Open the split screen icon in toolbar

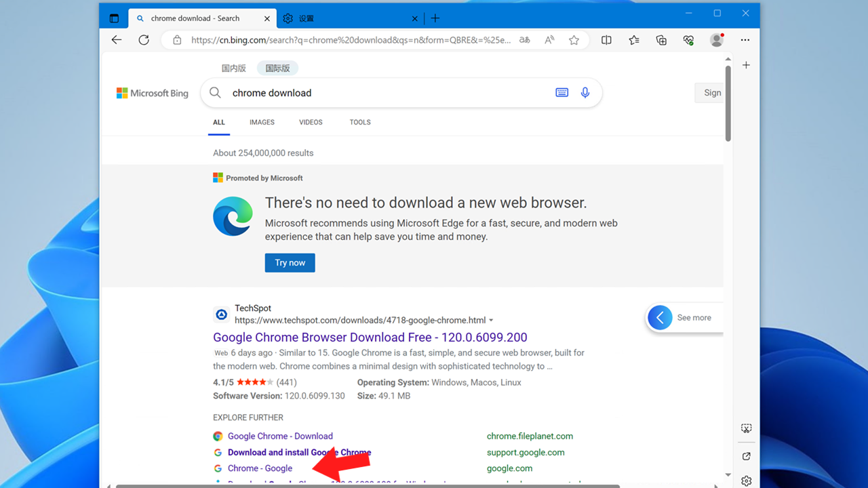pos(606,40)
